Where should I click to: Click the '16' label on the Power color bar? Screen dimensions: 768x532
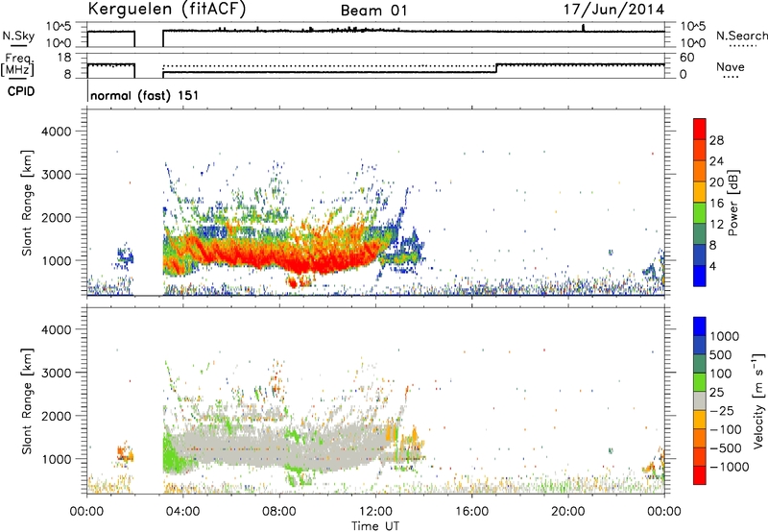[x=716, y=204]
